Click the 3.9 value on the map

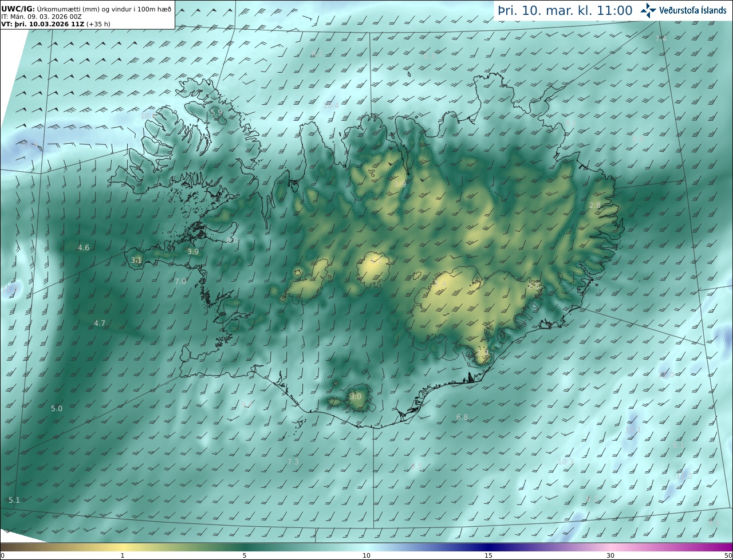point(193,251)
